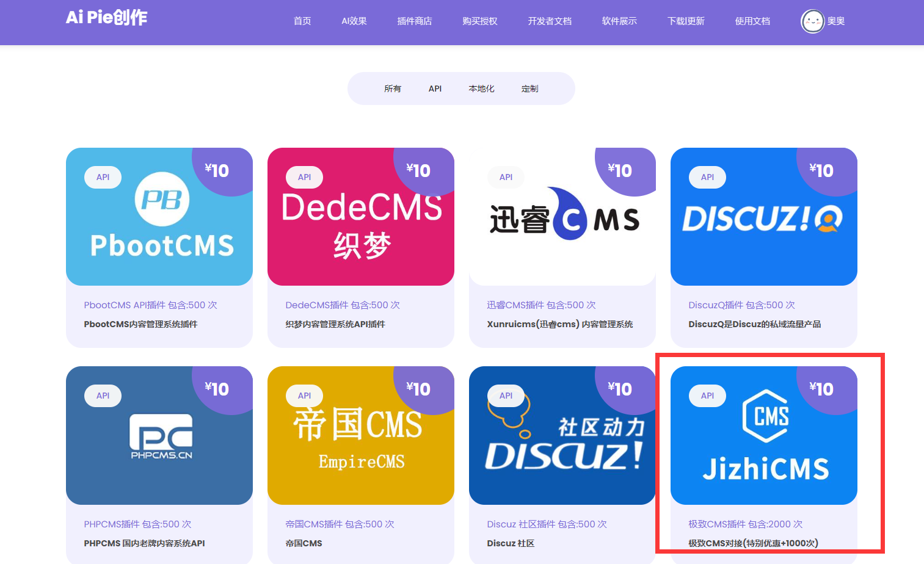This screenshot has width=924, height=564.
Task: Click the PHPCMS 国内老牌内容系统API description
Action: pyautogui.click(x=144, y=543)
